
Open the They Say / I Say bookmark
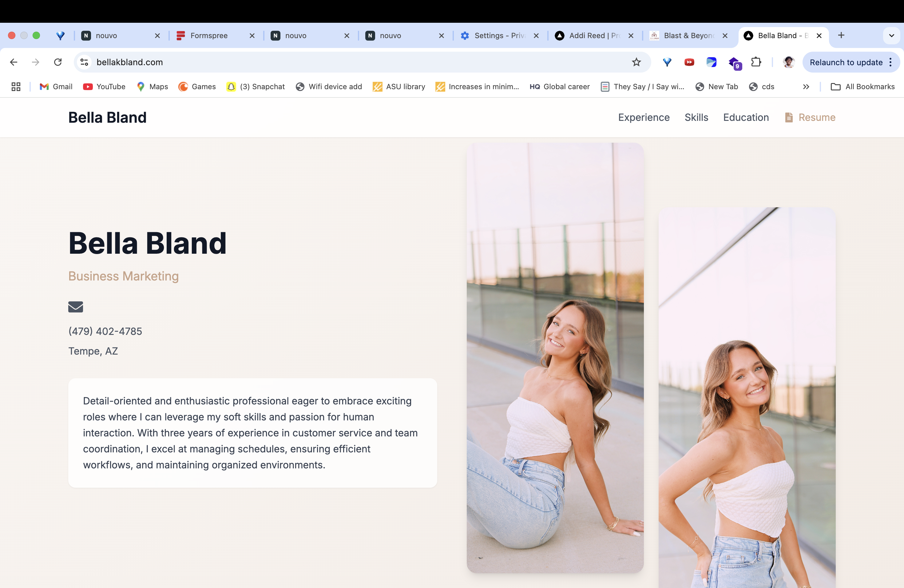(643, 87)
